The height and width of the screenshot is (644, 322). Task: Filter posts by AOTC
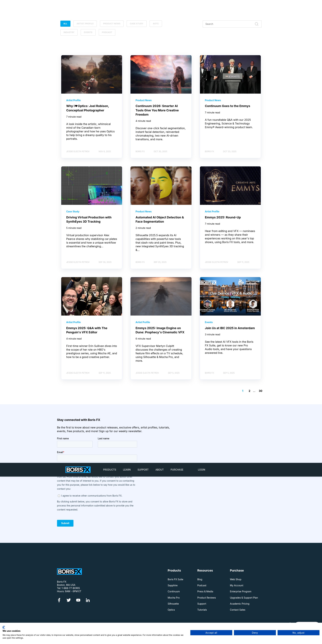tap(156, 24)
